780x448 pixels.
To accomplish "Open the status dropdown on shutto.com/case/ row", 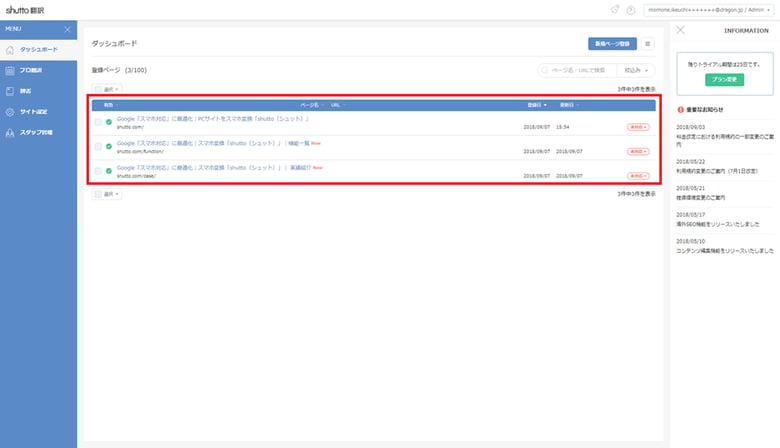I will 638,176.
